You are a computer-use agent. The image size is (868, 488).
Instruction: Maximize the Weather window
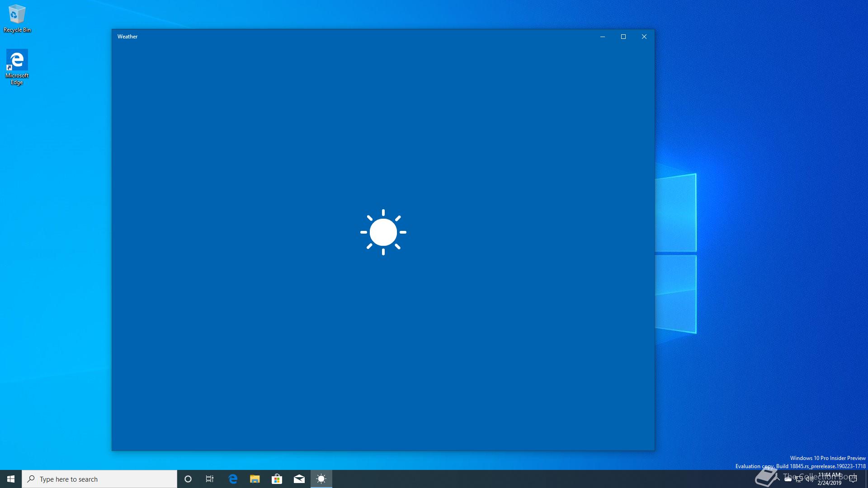[623, 37]
